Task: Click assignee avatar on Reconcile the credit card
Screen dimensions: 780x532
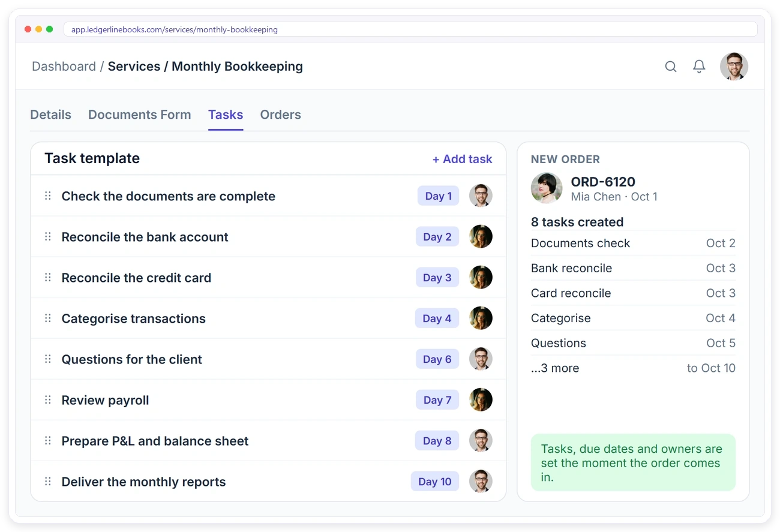Action: (481, 278)
